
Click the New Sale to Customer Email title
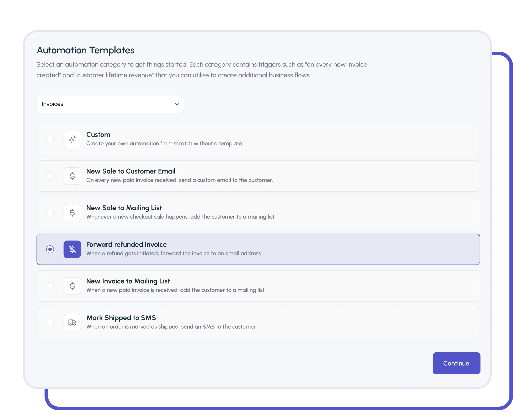[x=131, y=171]
